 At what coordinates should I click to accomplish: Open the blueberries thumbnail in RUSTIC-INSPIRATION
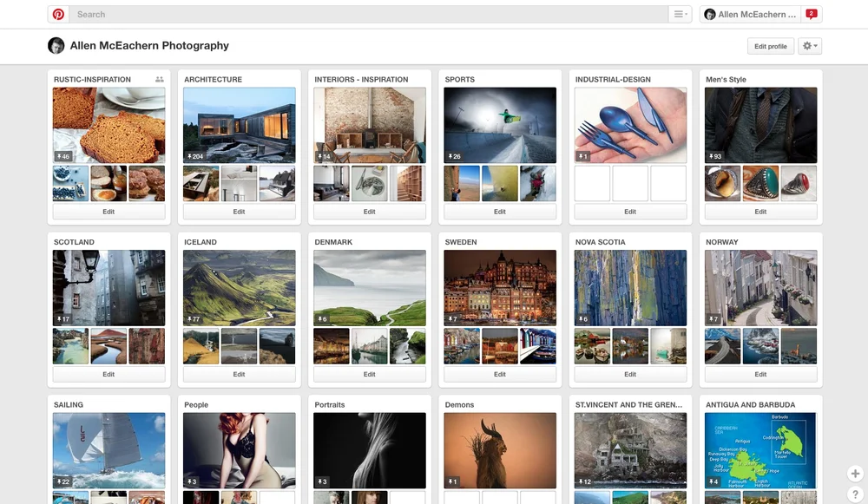pyautogui.click(x=70, y=183)
